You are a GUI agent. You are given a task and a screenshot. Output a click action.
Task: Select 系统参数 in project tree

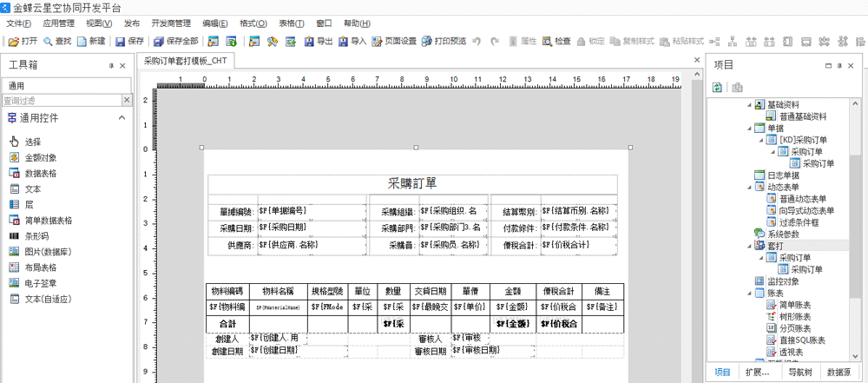tap(783, 234)
